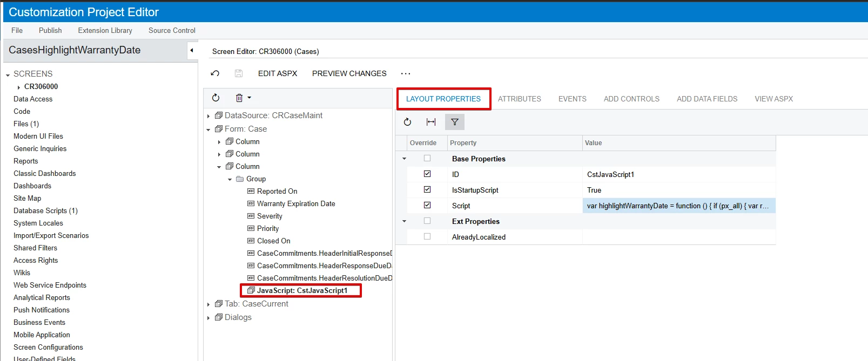The image size is (868, 361).
Task: Expand the Tab: CaseCurrent node
Action: pos(208,304)
